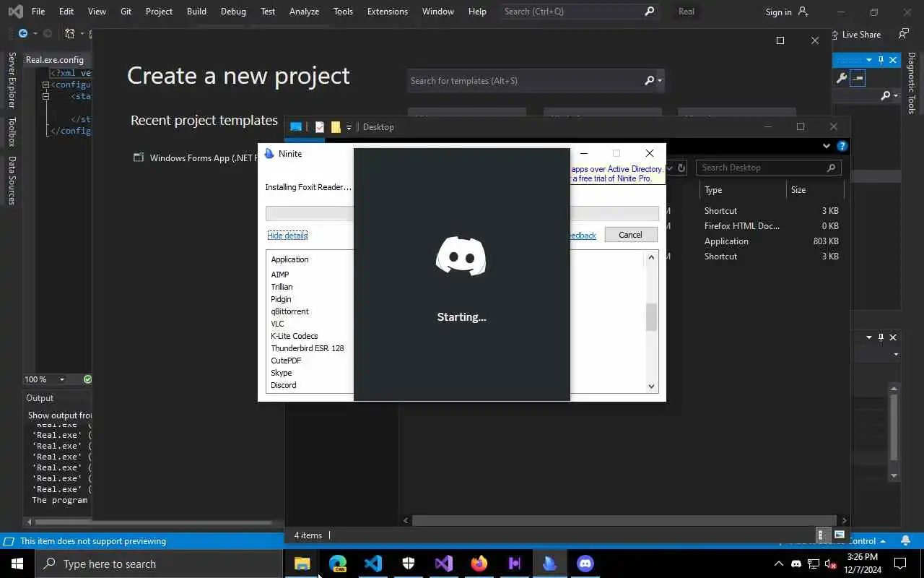The height and width of the screenshot is (578, 924).
Task: Open the Git menu
Action: pos(126,12)
